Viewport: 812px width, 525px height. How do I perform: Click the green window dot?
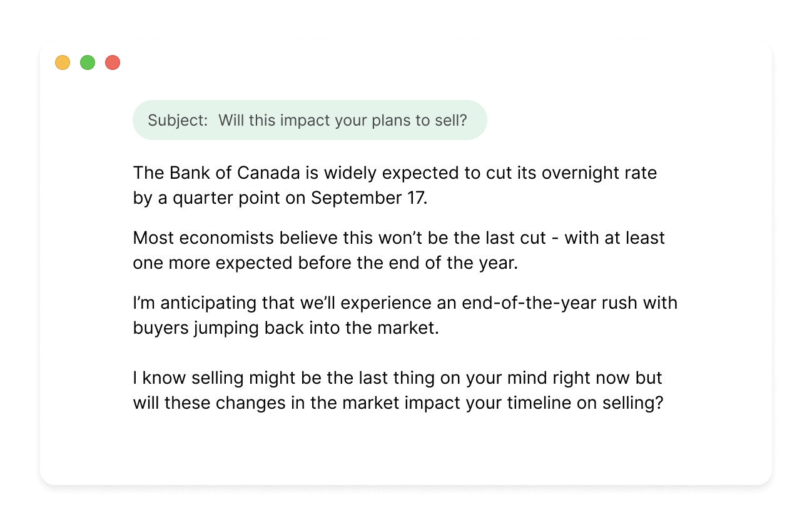88,62
